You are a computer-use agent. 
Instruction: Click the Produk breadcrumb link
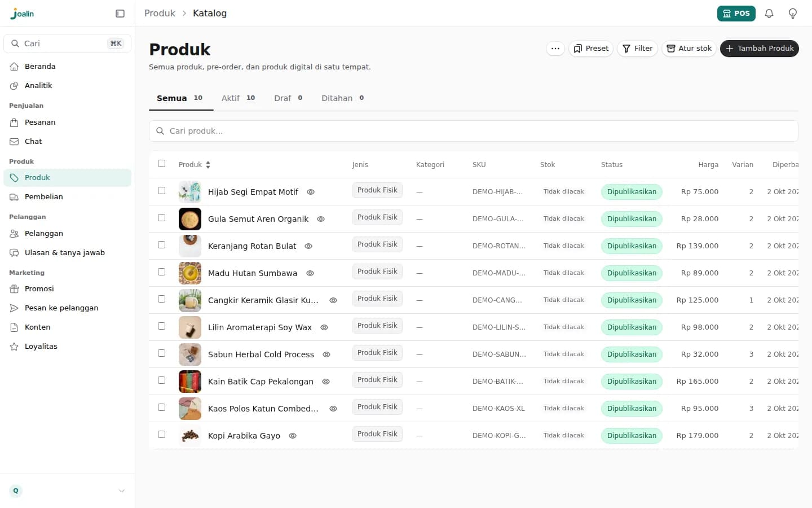pyautogui.click(x=160, y=13)
